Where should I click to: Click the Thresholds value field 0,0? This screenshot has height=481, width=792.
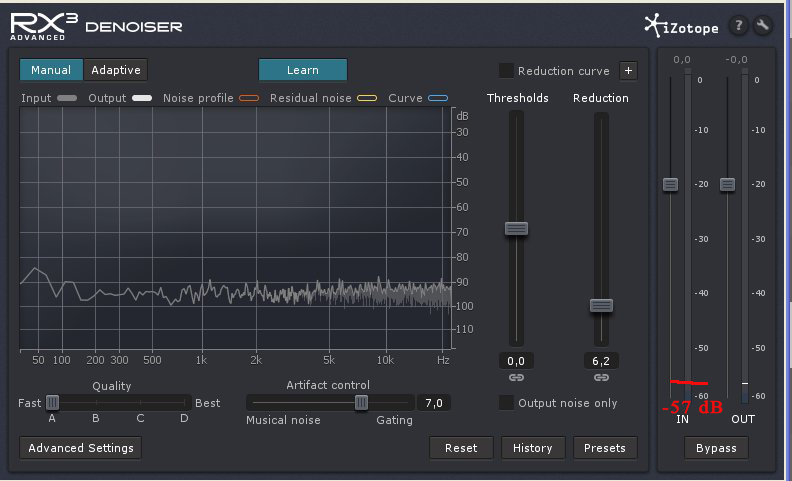pyautogui.click(x=516, y=361)
